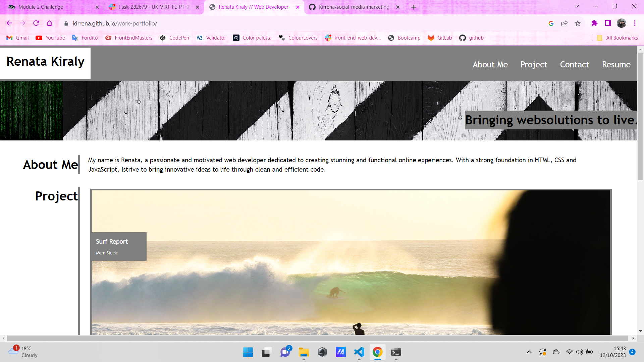Image resolution: width=644 pixels, height=362 pixels.
Task: Click the About Me navigation link
Action: point(490,64)
